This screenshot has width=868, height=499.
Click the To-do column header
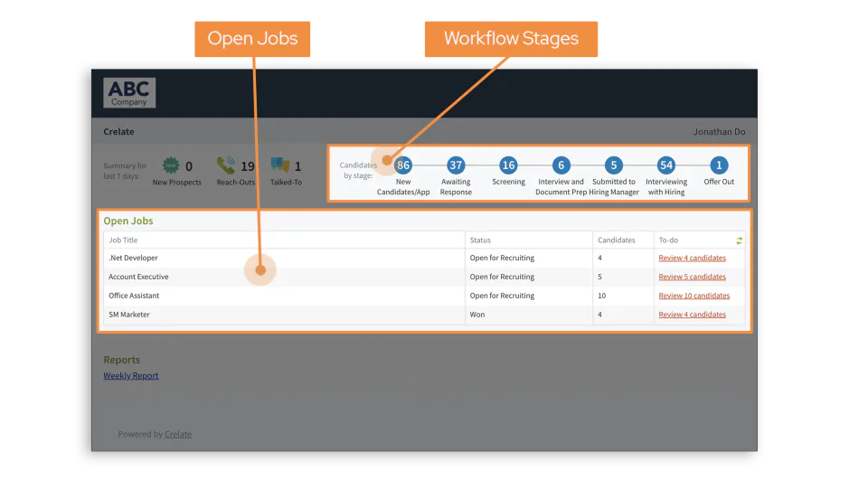click(668, 240)
